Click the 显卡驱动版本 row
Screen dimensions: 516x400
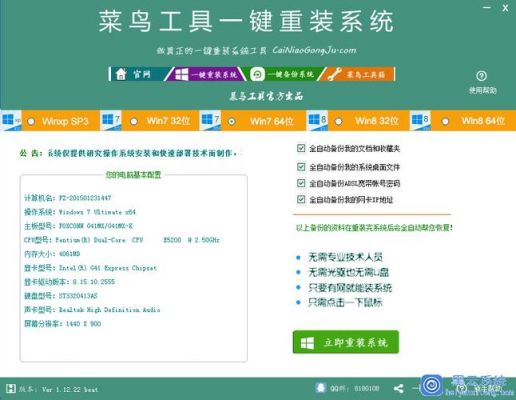click(x=69, y=282)
